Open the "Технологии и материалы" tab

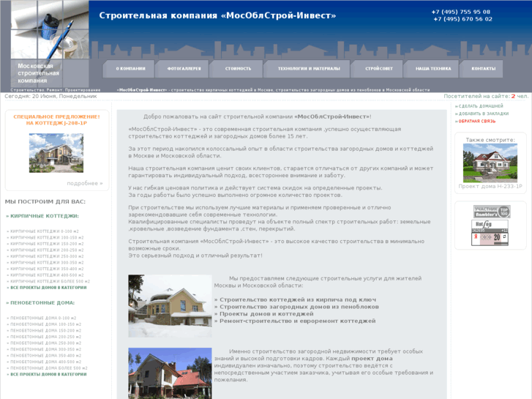coord(308,69)
